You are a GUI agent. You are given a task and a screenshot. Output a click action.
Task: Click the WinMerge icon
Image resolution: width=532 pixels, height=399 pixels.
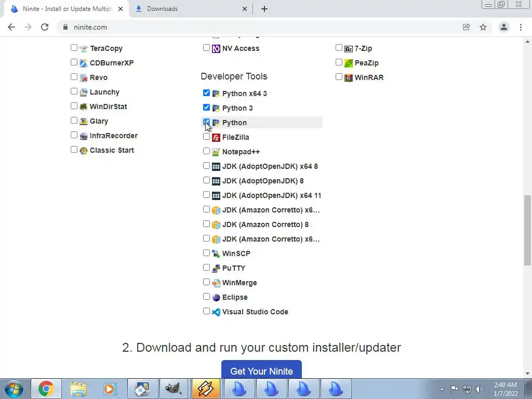tap(216, 283)
